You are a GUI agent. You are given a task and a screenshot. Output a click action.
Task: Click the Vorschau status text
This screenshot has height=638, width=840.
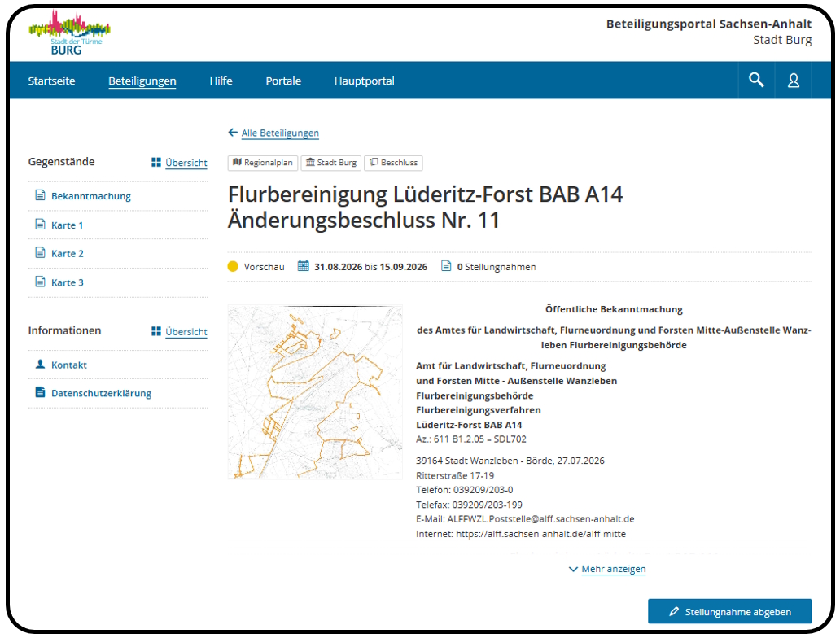click(264, 267)
